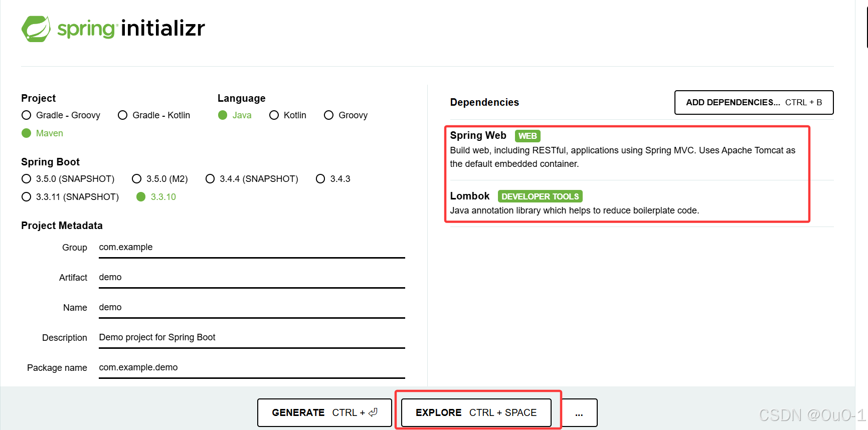Image resolution: width=868 pixels, height=430 pixels.
Task: Click the Project heading
Action: coord(38,98)
